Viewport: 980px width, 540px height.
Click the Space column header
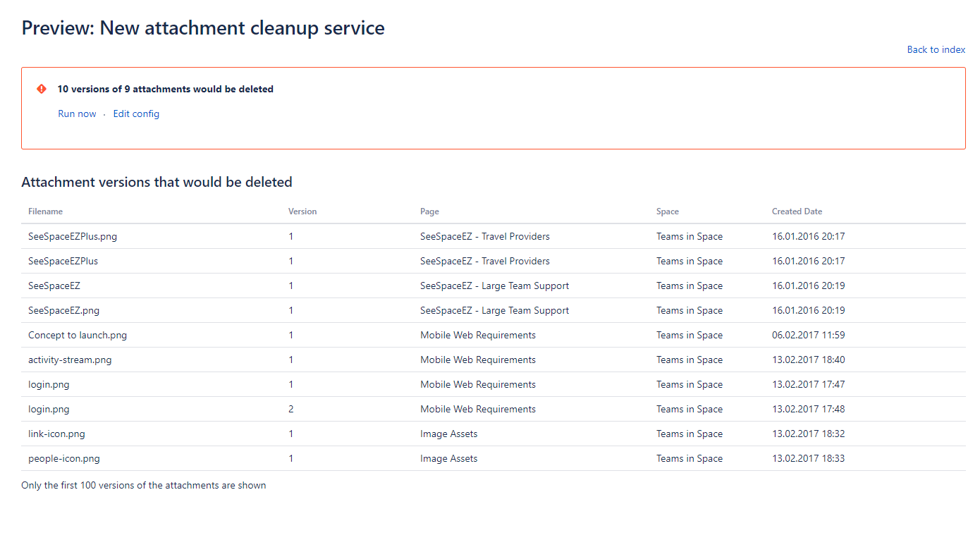667,211
